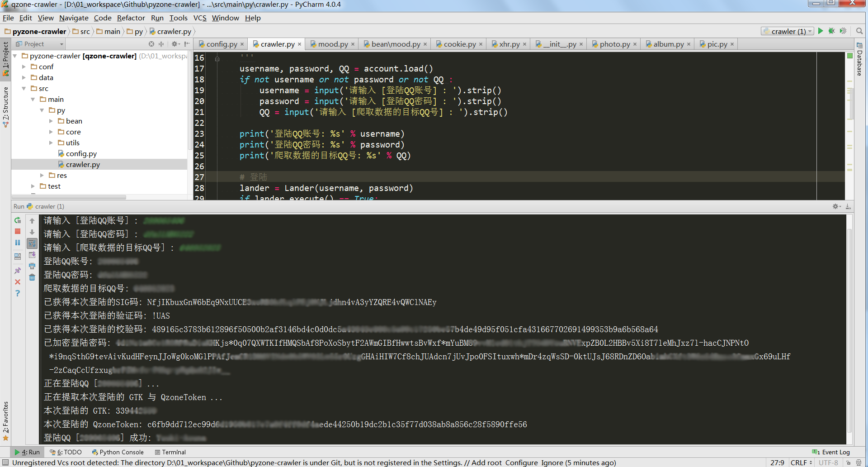Open the Event Log
868x467 pixels.
(831, 452)
